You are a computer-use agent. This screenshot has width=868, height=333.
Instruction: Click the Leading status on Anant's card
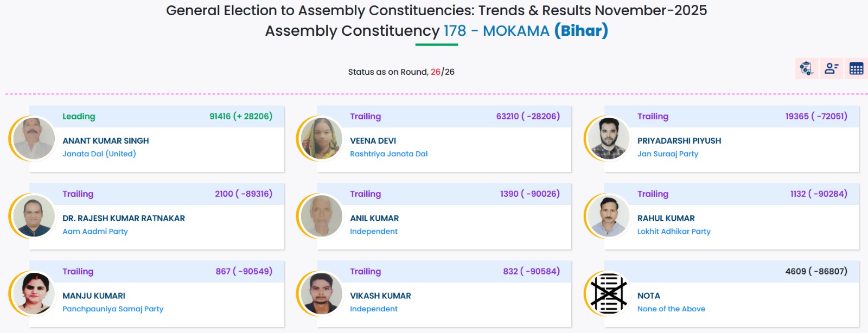coord(79,117)
